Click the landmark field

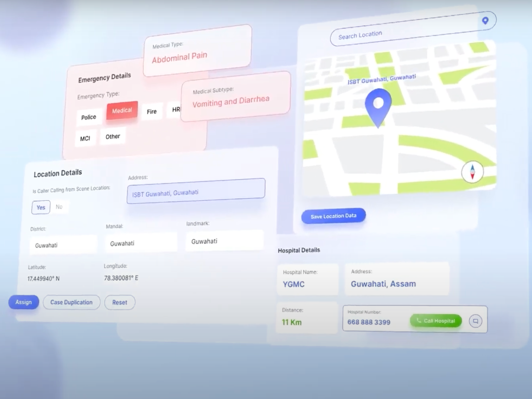pos(225,241)
